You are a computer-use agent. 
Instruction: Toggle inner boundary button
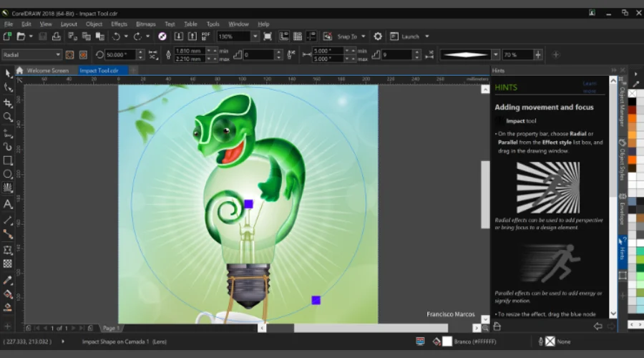pos(69,54)
